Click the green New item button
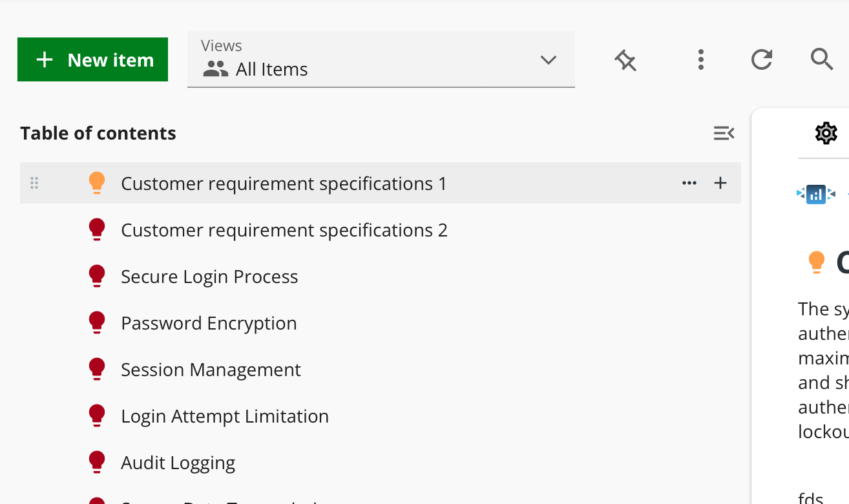The height and width of the screenshot is (504, 849). click(x=92, y=59)
